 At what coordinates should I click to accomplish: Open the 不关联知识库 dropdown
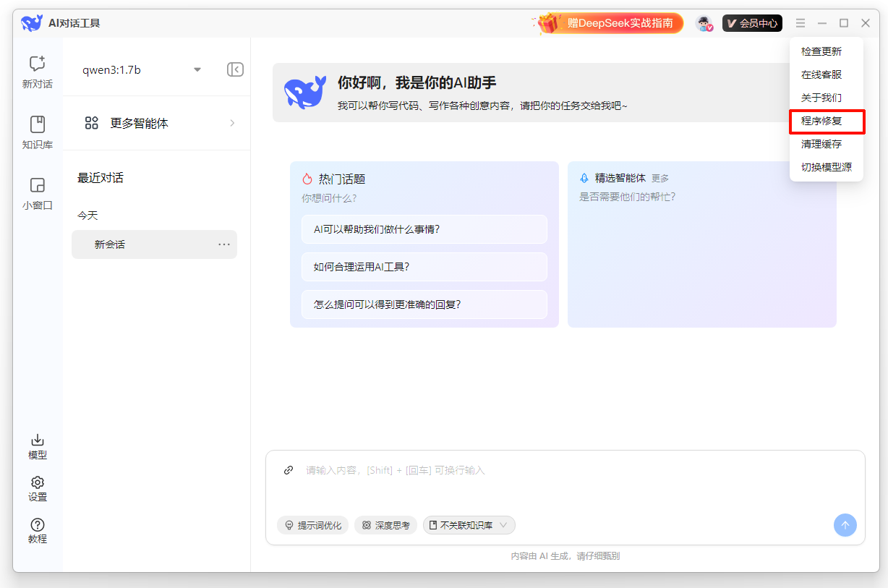469,524
